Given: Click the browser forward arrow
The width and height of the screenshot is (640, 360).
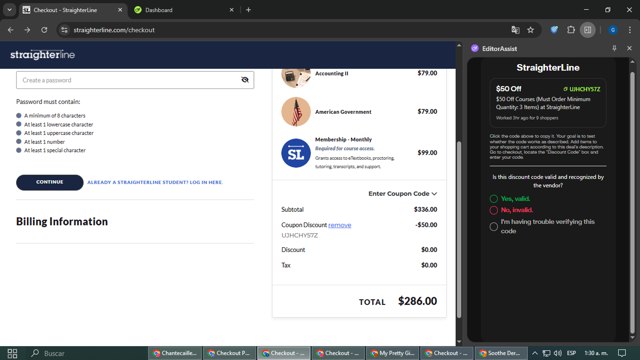Looking at the screenshot, I should [x=27, y=30].
